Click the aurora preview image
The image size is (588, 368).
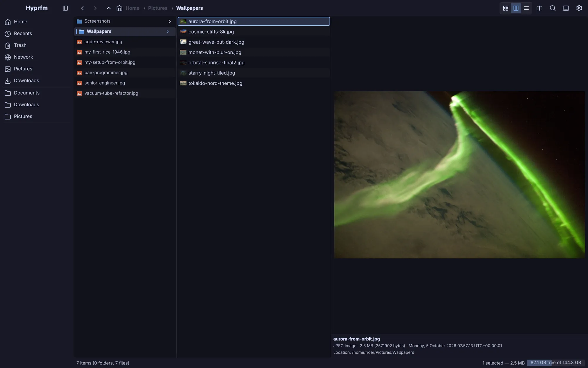(x=460, y=175)
